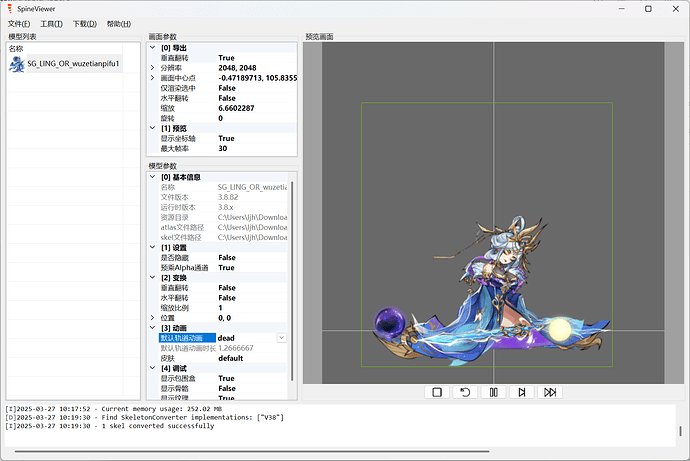Select the SG_LING_OR_wuzetianpifu1 list entry name
Image resolution: width=690 pixels, height=461 pixels.
tap(73, 64)
